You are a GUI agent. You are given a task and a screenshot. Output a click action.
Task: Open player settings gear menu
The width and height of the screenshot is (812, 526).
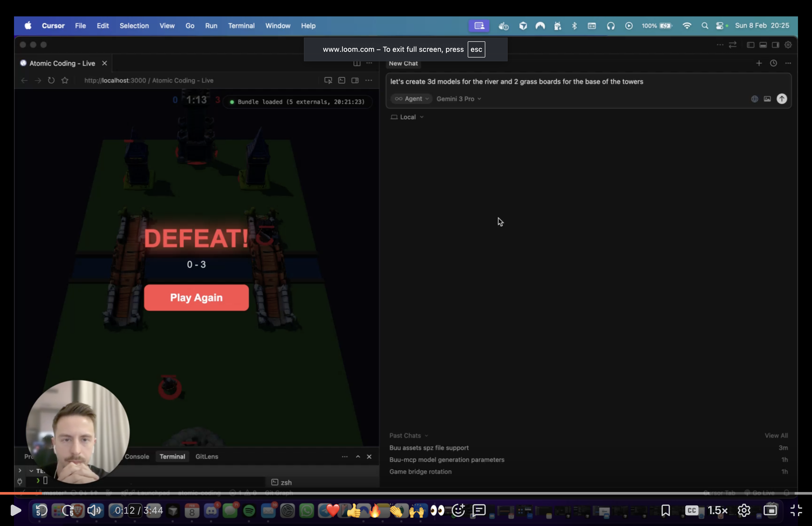[744, 510]
